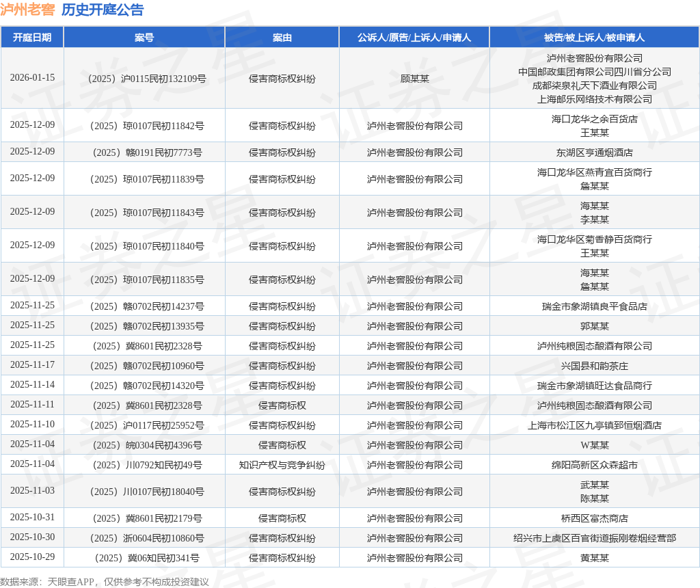Viewport: 700px width, 588px height.
Task: Click the date 2025-11-10
Action: (32, 424)
